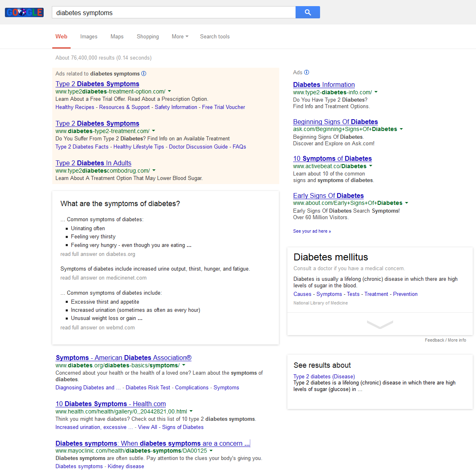476x471 pixels.
Task: Click 'More info' under knowledge panel
Action: pos(457,340)
